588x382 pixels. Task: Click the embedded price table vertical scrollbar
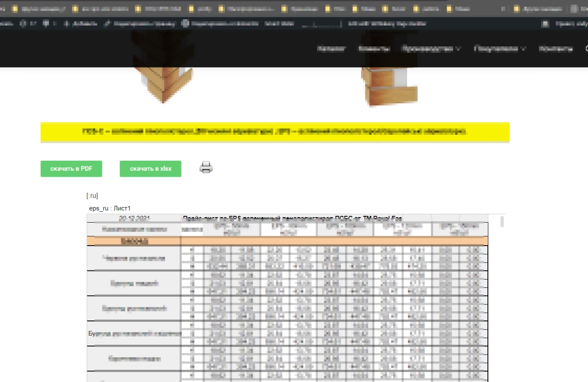pos(502,222)
